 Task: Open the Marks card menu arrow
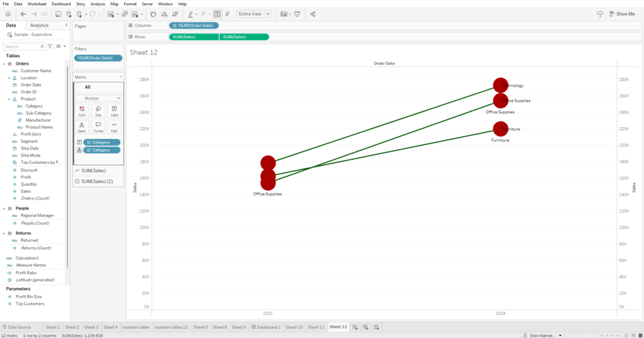pos(120,77)
